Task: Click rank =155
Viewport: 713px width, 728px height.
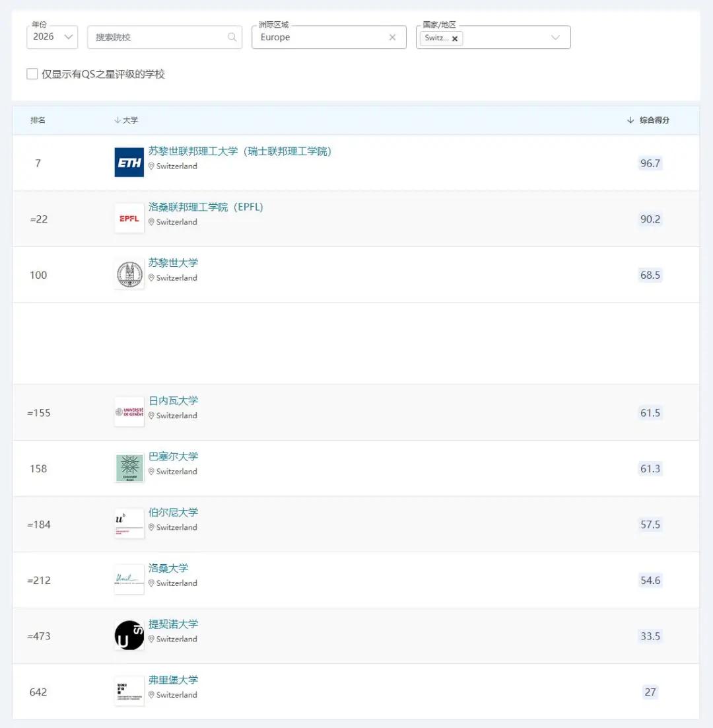Action: tap(39, 413)
